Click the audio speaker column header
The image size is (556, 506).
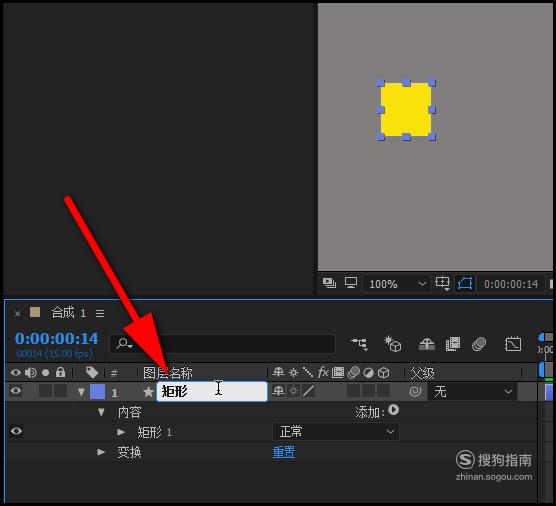tap(31, 373)
